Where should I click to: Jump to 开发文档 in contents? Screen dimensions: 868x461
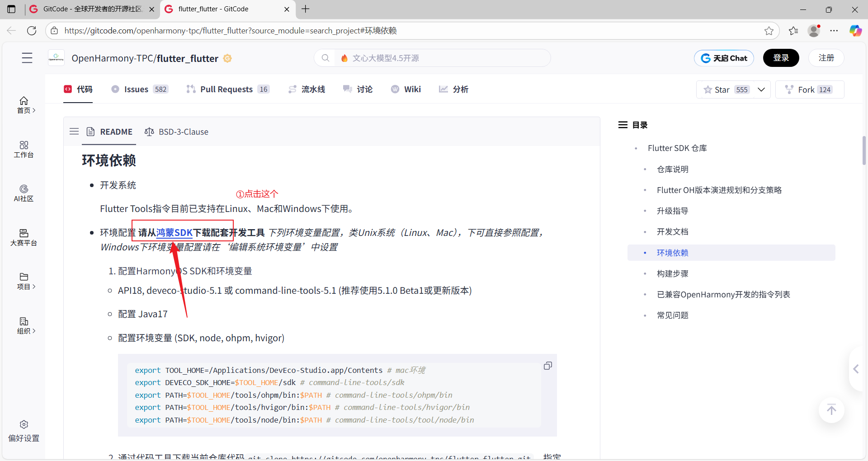point(673,232)
